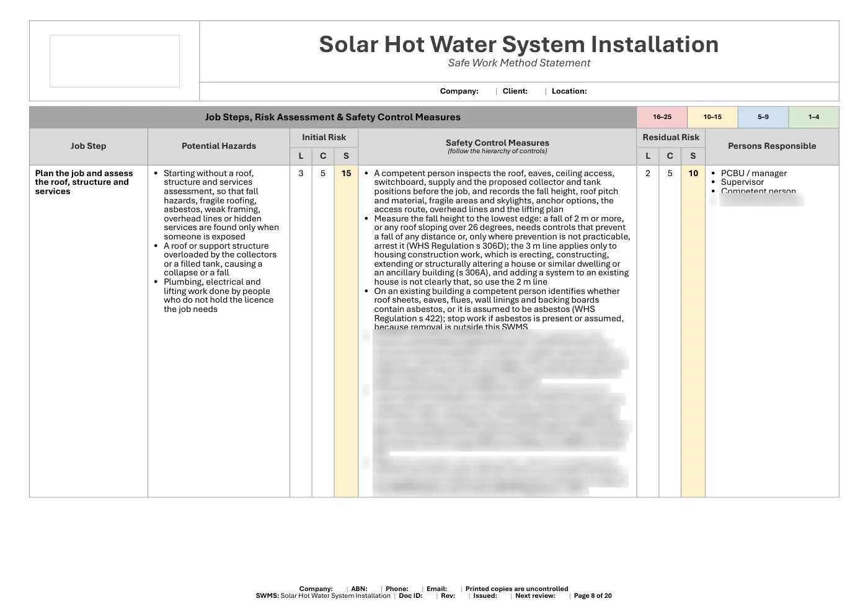
Task: Click the hazard bullet 'A roof or support structure overloaded'
Action: pos(220,259)
